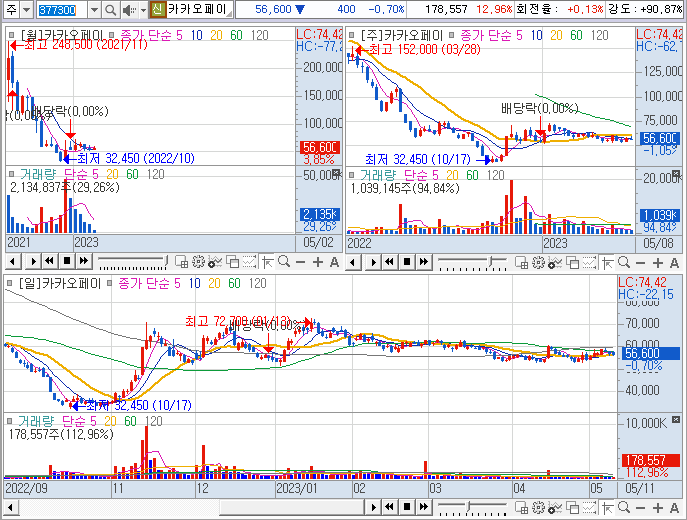Click slider handle in weekly chart toolbar
Screen dimensions: 687x520
coord(491,262)
